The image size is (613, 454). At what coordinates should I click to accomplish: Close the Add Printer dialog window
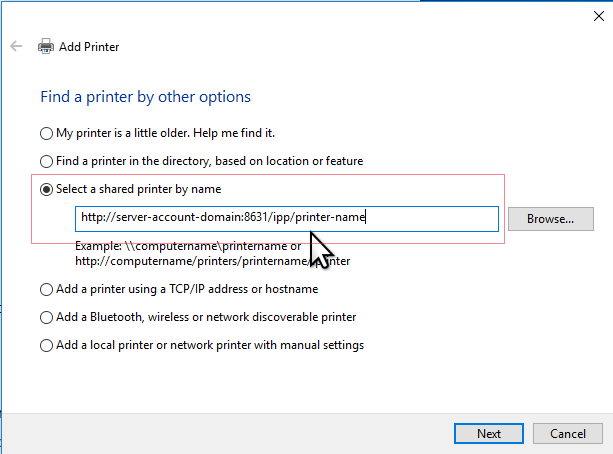pyautogui.click(x=598, y=15)
